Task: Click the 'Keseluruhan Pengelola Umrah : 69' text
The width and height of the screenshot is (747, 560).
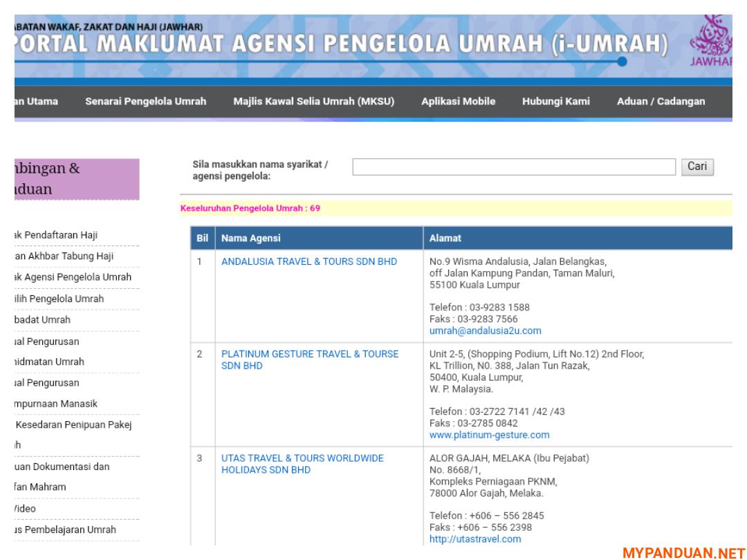Action: pyautogui.click(x=250, y=208)
